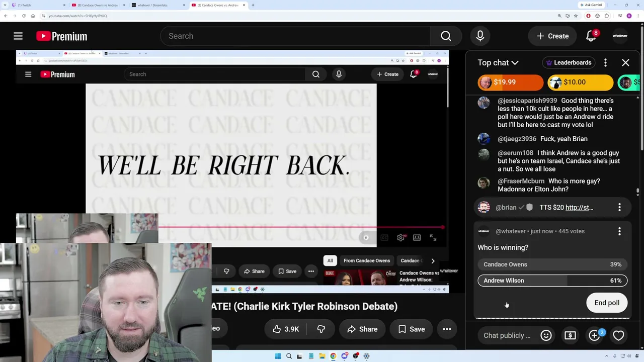This screenshot has width=644, height=362.
Task: Close the live chat panel
Action: coord(625,63)
